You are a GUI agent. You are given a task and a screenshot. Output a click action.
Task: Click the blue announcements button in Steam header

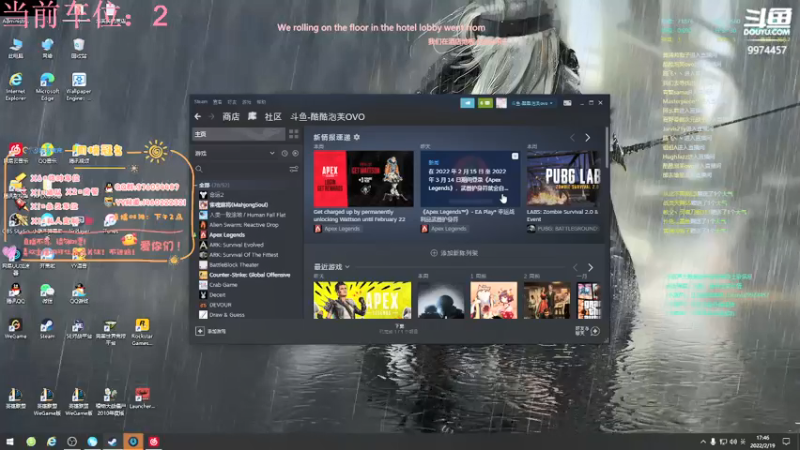tap(467, 103)
